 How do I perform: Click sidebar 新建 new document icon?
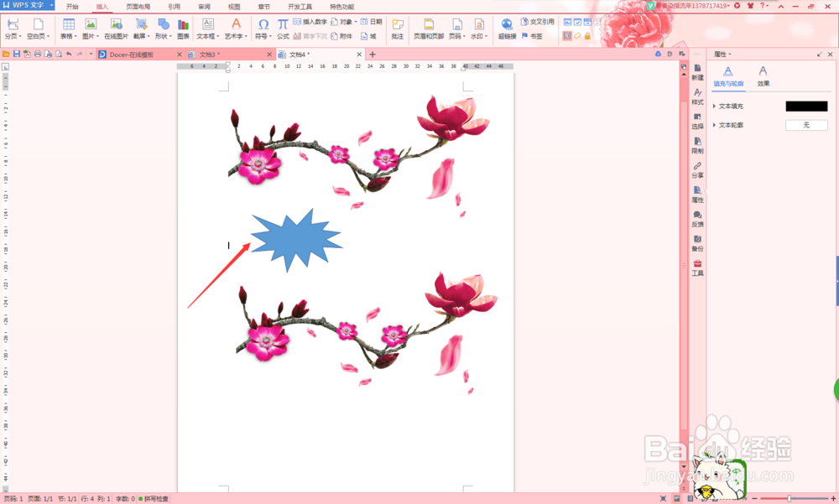pyautogui.click(x=697, y=72)
